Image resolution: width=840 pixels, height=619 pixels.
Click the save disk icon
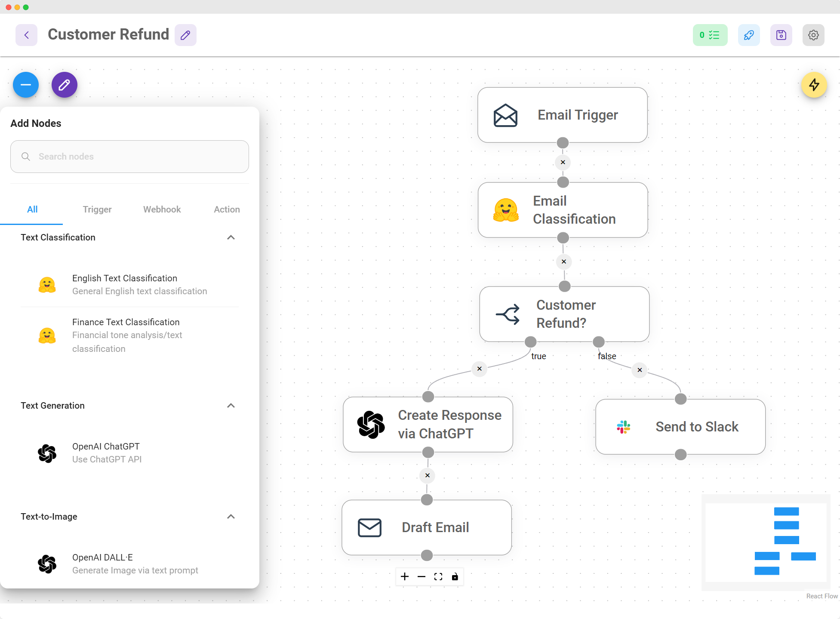point(781,35)
